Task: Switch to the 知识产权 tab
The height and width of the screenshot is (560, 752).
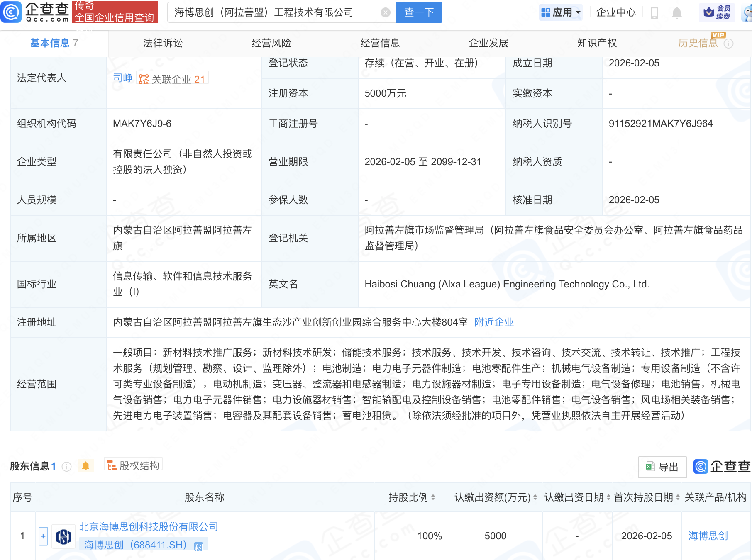Action: 597,43
